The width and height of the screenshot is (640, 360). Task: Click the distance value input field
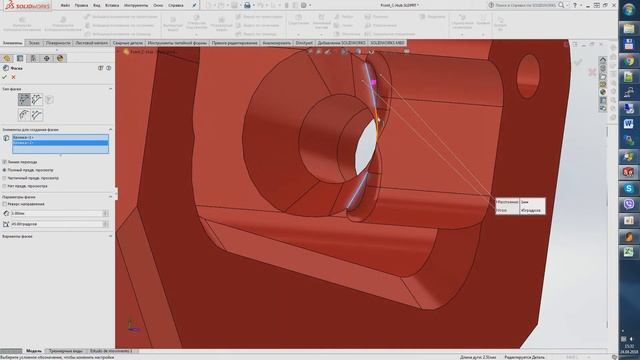57,213
